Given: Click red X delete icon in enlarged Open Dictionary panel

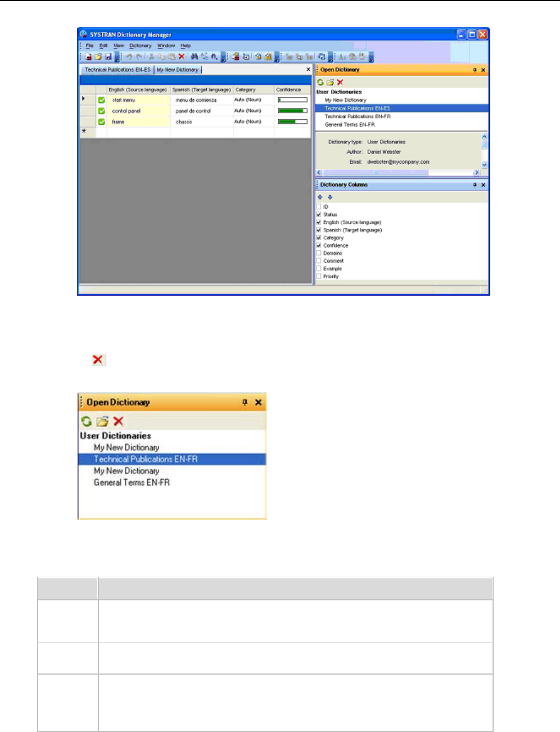Looking at the screenshot, I should 118,421.
